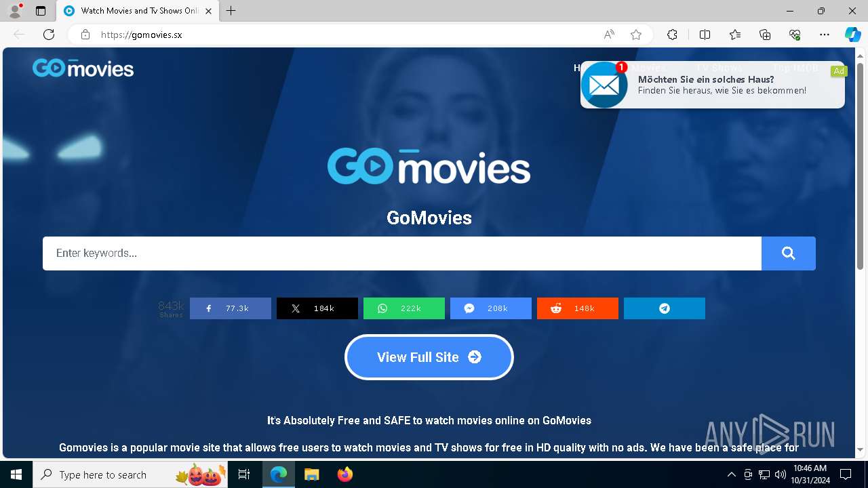Screen dimensions: 868x488
Task: Toggle the Split screen icon
Action: 705,35
